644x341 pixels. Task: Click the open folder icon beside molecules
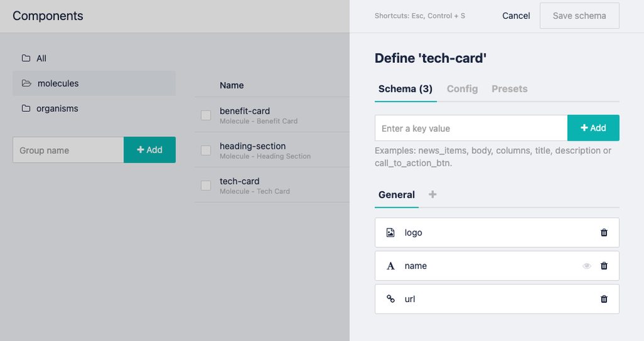[x=26, y=84]
